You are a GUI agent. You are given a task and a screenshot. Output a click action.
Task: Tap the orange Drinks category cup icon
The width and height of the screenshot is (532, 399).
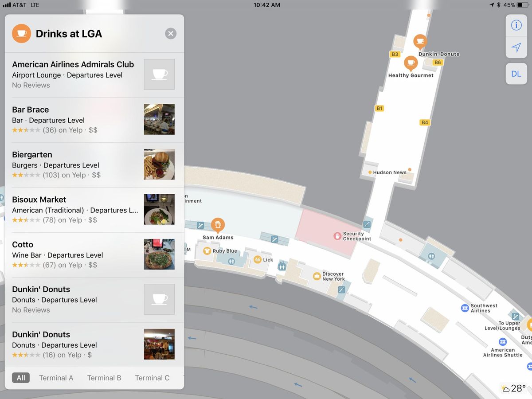tap(21, 34)
